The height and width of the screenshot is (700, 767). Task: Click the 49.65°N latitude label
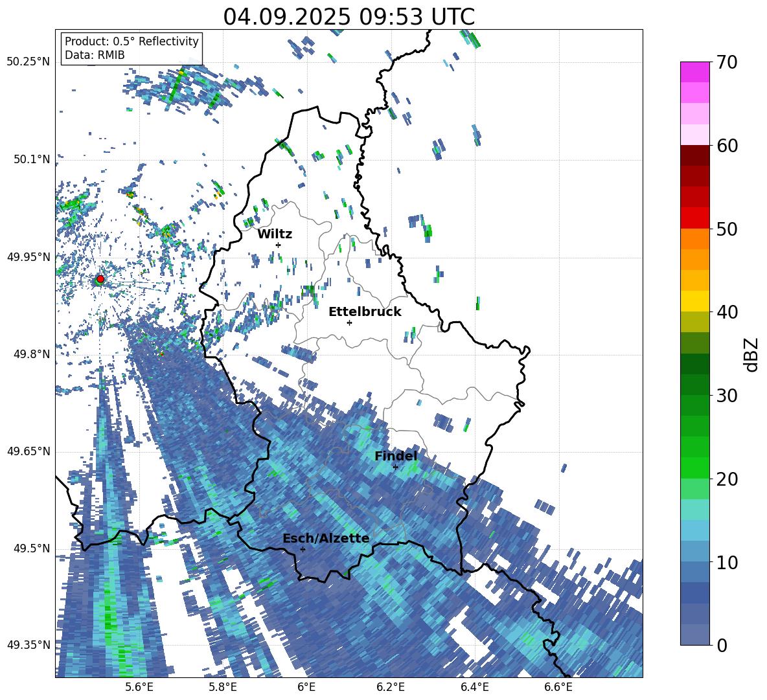click(29, 452)
